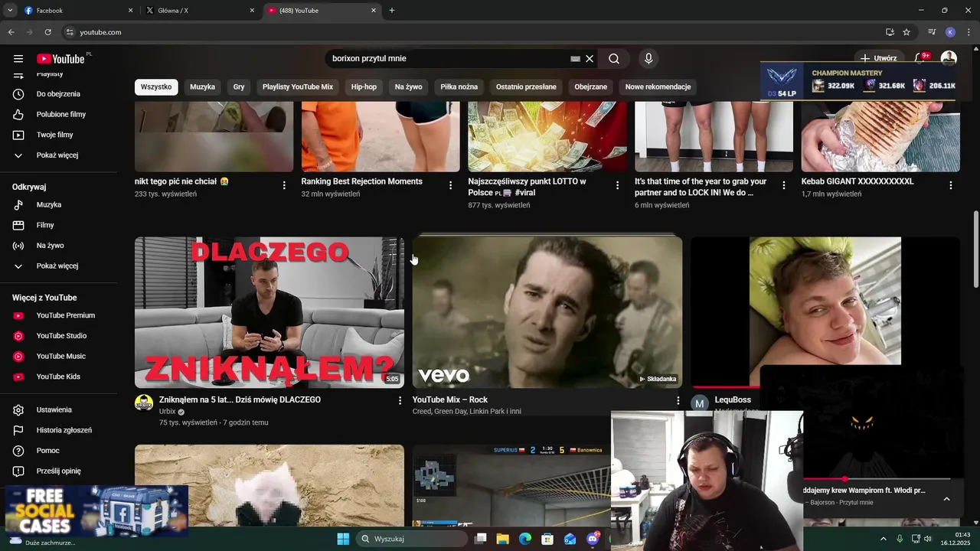
Task: Open options for Ranking Best Rejection Moments
Action: [x=450, y=185]
